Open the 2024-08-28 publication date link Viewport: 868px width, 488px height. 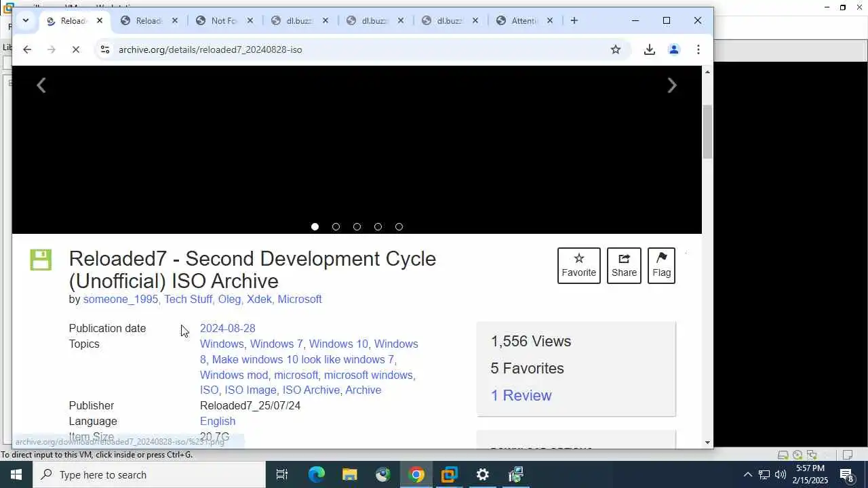(x=228, y=328)
